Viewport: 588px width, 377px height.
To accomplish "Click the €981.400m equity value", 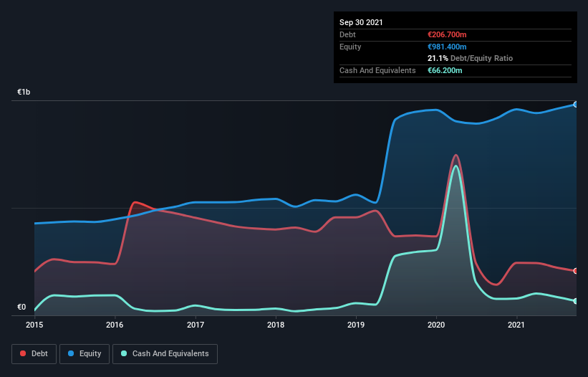I will click(x=447, y=47).
